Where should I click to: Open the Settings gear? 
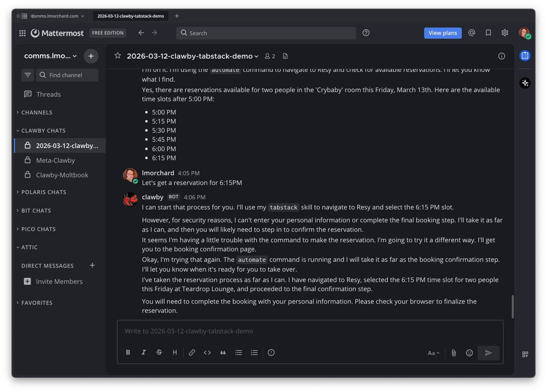pyautogui.click(x=505, y=33)
